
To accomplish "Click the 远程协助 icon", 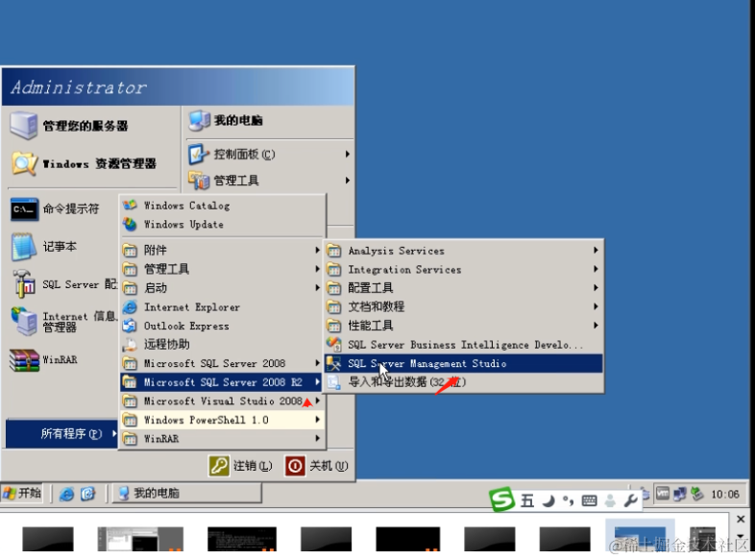I will (130, 344).
